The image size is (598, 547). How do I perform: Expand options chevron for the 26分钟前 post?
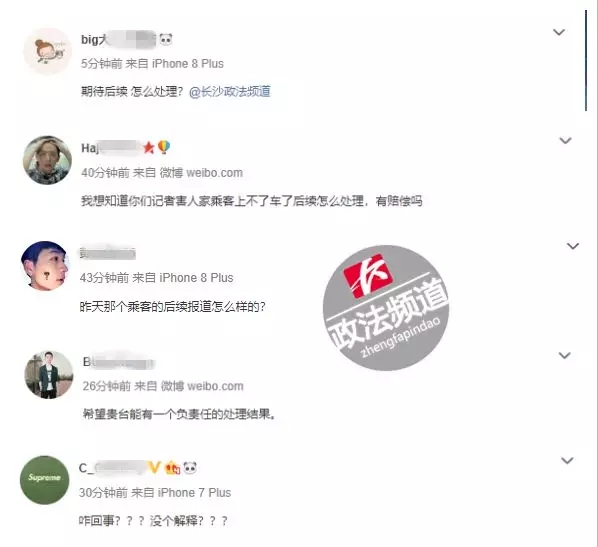point(564,356)
